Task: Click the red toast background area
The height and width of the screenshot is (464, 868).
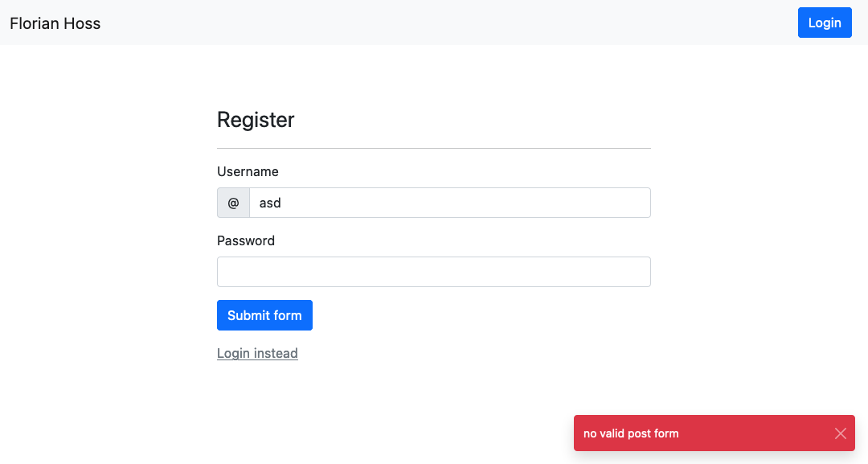Action: tap(753, 433)
